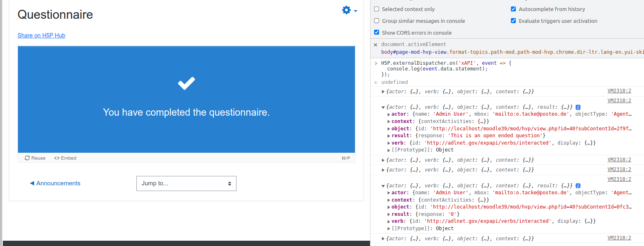This screenshot has height=246, width=644.
Task: Click the H5P logo icon under the content
Action: pyautogui.click(x=346, y=158)
